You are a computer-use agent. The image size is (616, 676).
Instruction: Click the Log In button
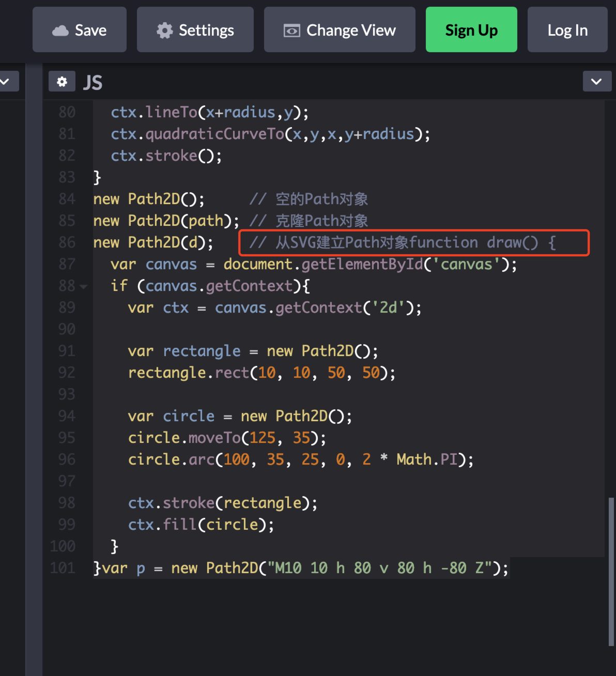click(x=567, y=29)
